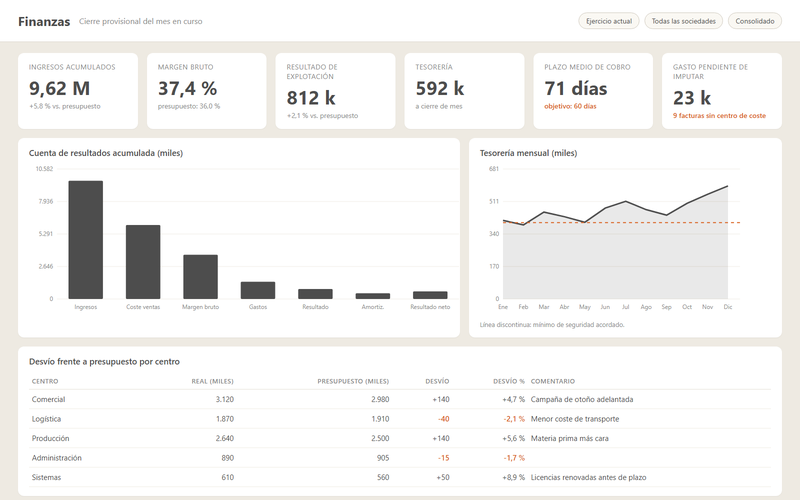Click the 560 budget value for Sistemas
Viewport: 800px width, 500px height.
coord(383,478)
